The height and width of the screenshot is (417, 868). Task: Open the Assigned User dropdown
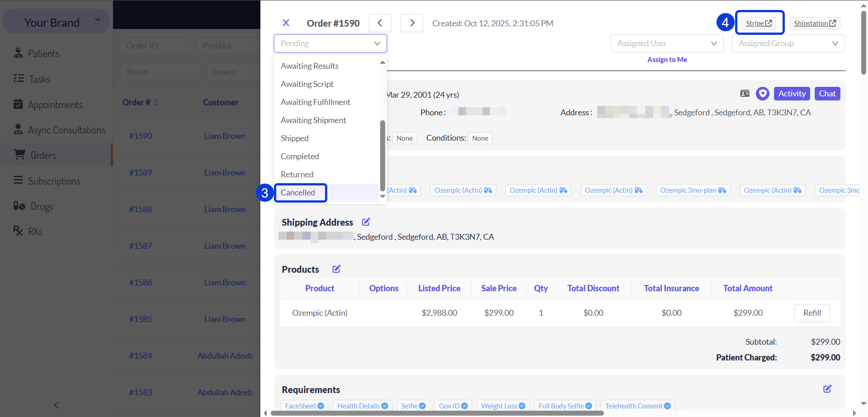[x=667, y=43]
